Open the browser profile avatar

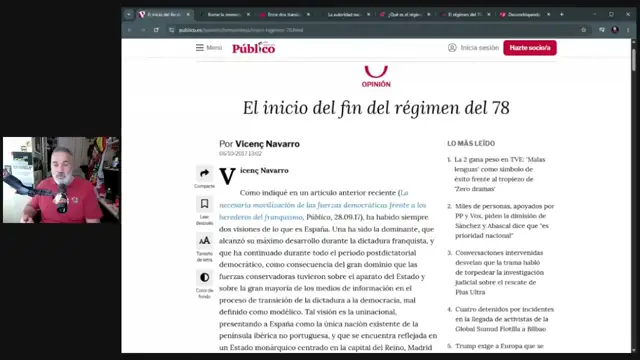[615, 30]
